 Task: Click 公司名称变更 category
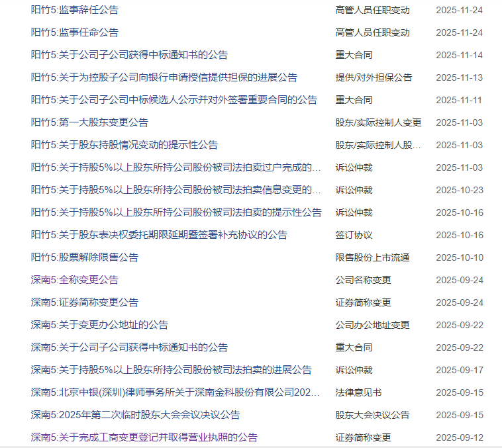363,280
